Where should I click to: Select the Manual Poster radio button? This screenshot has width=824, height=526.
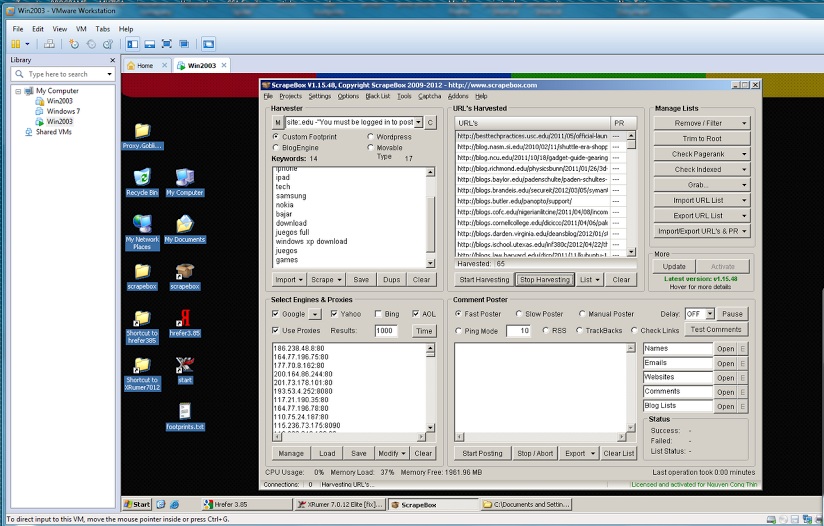(x=582, y=314)
